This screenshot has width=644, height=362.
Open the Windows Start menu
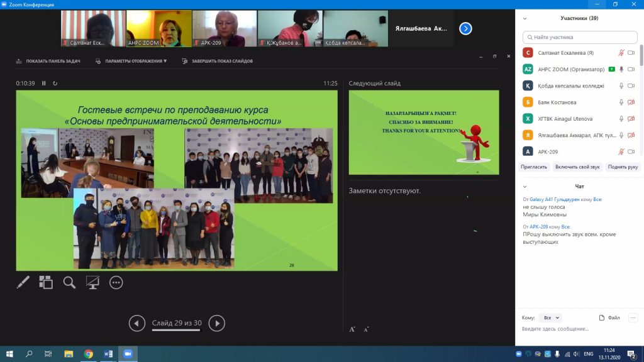tap(9, 354)
